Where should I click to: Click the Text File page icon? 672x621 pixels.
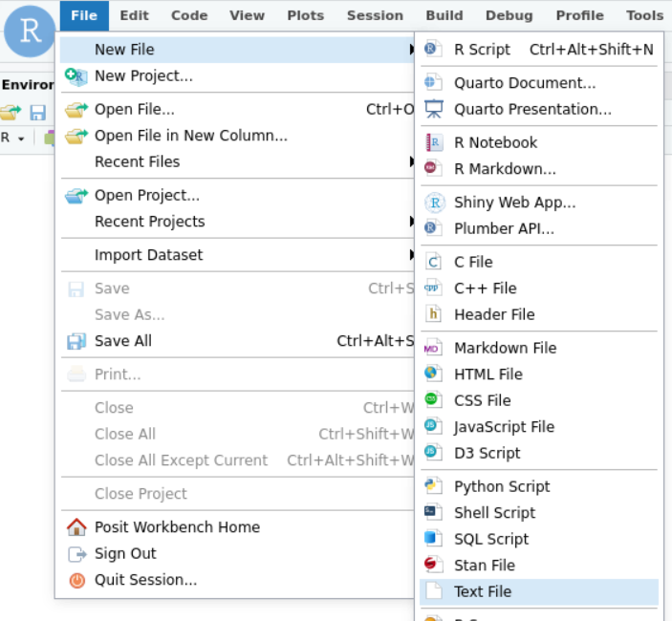pos(434,590)
